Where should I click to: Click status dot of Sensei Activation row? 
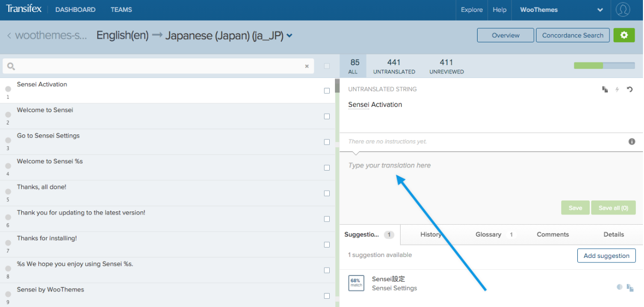coord(8,89)
